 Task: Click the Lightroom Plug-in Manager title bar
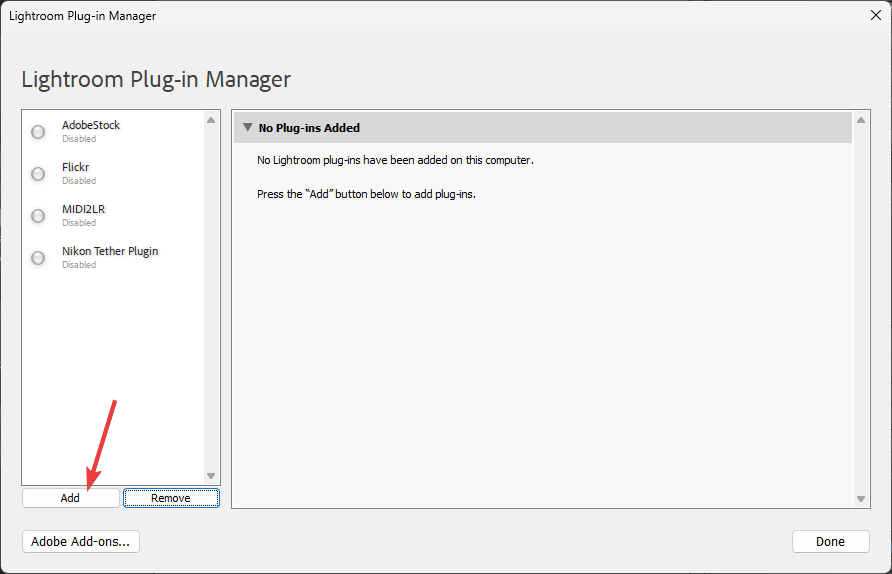[x=400, y=15]
